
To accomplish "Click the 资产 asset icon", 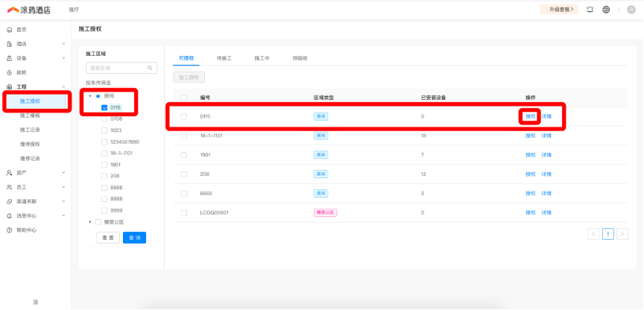I will 10,173.
